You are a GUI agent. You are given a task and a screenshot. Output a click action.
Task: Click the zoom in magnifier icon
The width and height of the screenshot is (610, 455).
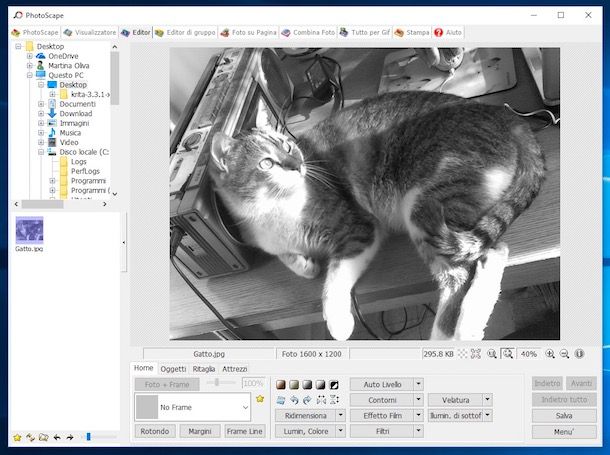(550, 354)
